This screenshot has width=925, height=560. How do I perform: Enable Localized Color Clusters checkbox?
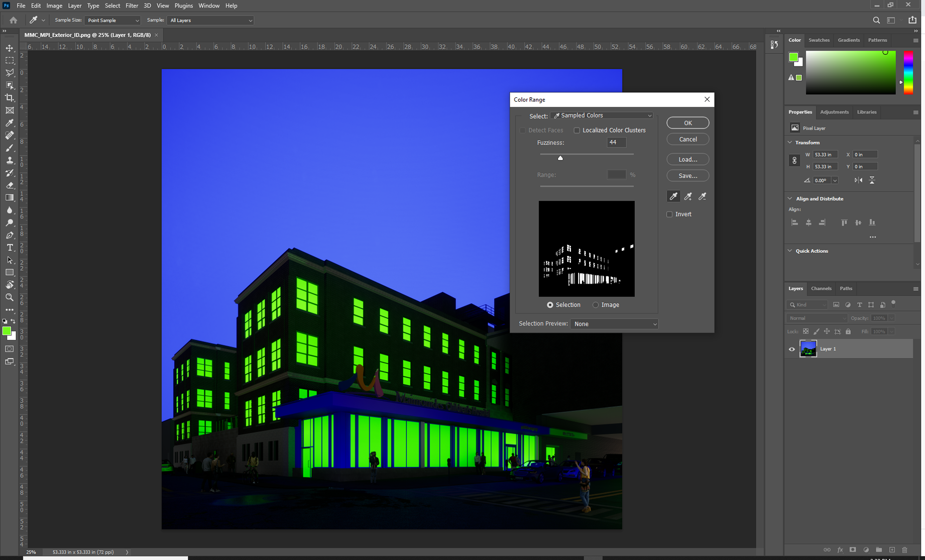click(577, 130)
